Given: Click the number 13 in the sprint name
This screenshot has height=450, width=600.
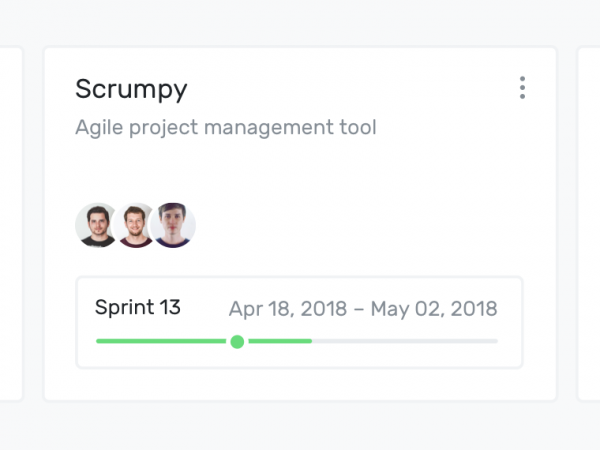Looking at the screenshot, I should [x=170, y=307].
